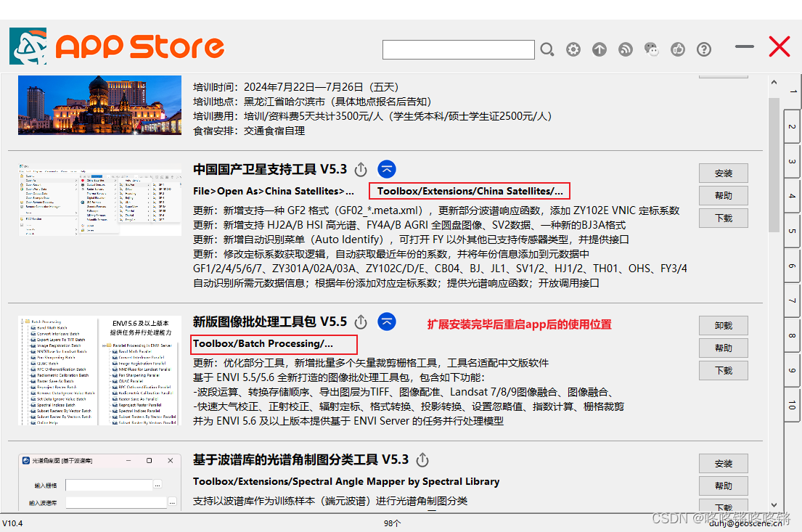Click 培训时间 2024年7月22日 line
802x532 pixels.
tap(295, 87)
